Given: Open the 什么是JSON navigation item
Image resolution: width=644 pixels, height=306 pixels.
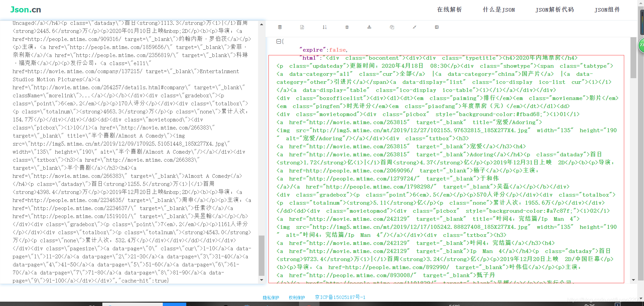Looking at the screenshot, I should (x=499, y=9).
